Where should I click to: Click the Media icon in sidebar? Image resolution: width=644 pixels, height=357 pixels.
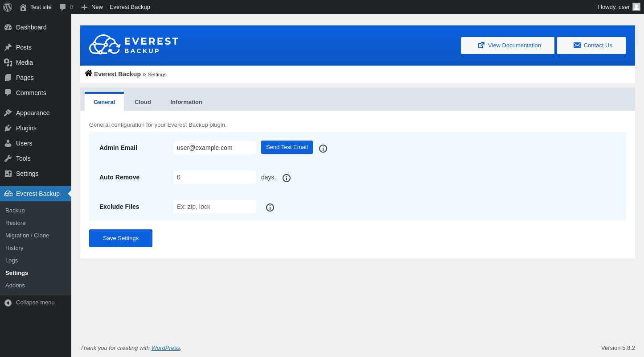tap(8, 62)
